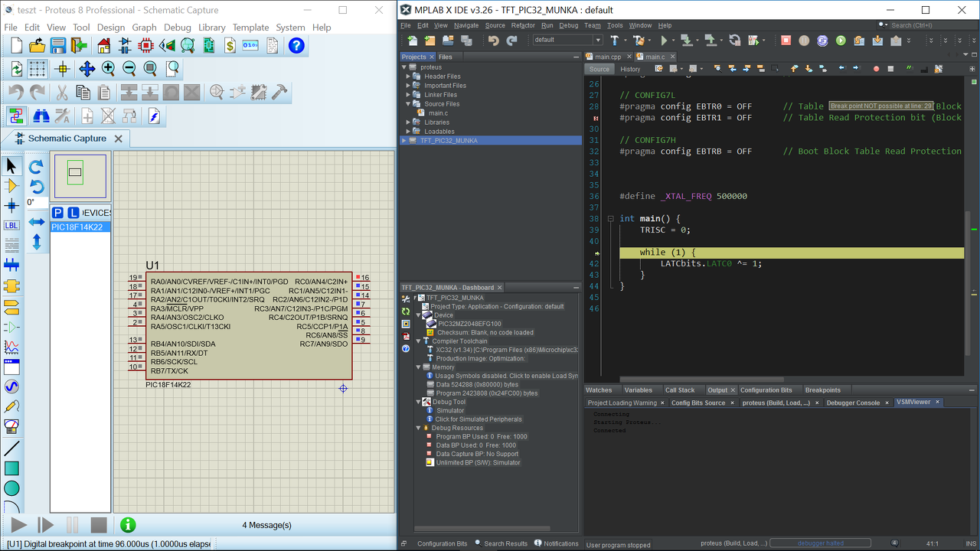The width and height of the screenshot is (980, 551).
Task: Click the Search binoculars icon in Proteus
Action: click(41, 116)
